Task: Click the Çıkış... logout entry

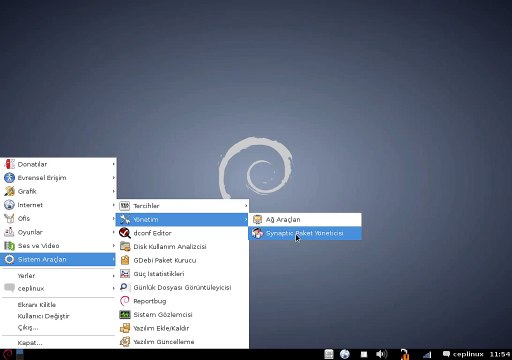Action: pos(28,327)
